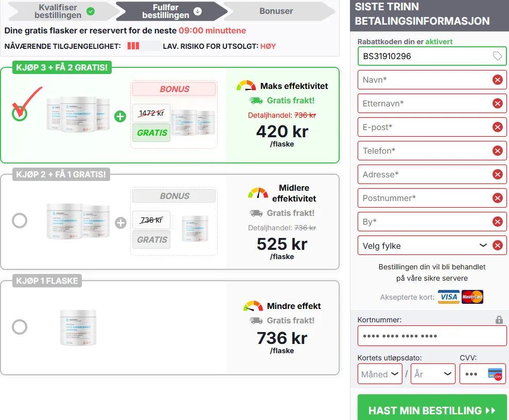Viewport: 509px width, 420px height.
Task: Click the Visa card logo
Action: tap(449, 297)
